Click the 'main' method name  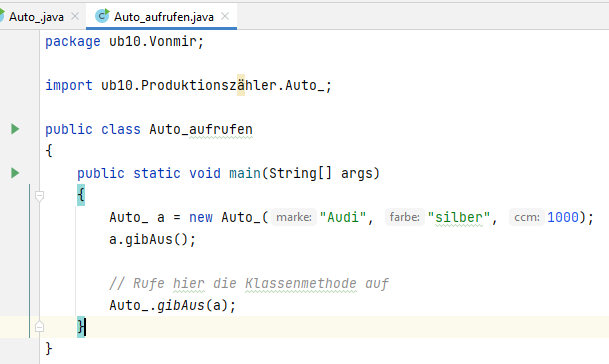245,173
